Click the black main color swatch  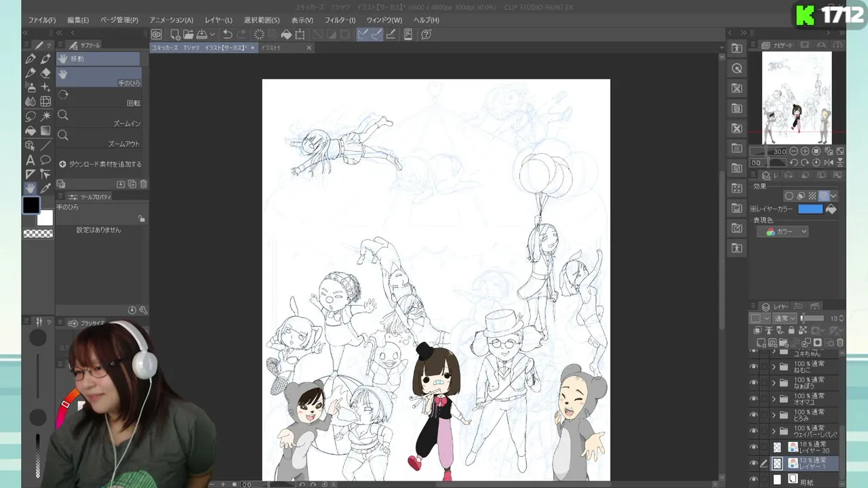tap(31, 205)
